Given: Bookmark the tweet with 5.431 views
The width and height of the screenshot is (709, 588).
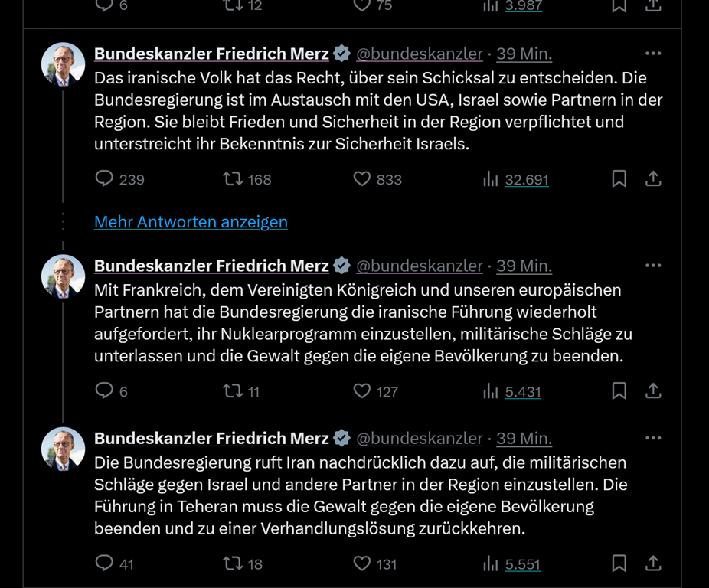Looking at the screenshot, I should coord(619,390).
